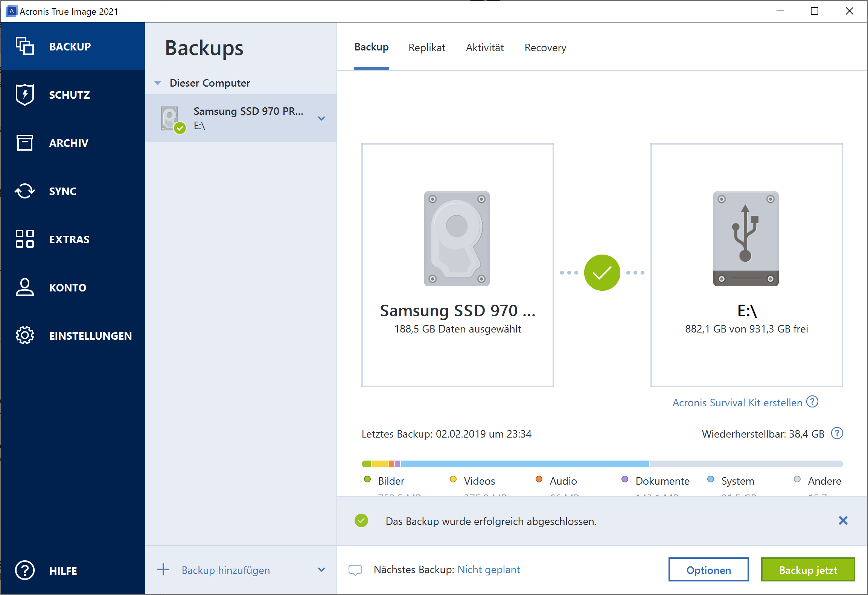This screenshot has height=595, width=868.
Task: Open the Archiv section icon
Action: 26,143
